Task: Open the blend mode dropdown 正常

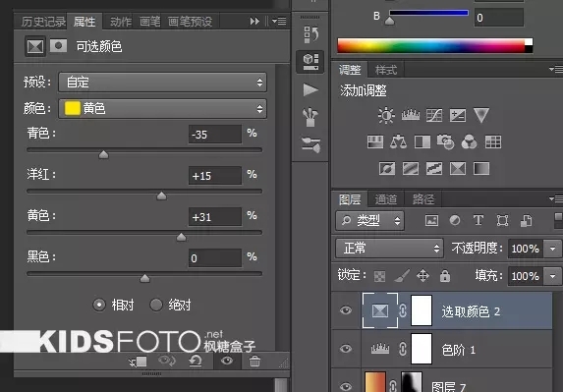Action: tap(389, 248)
